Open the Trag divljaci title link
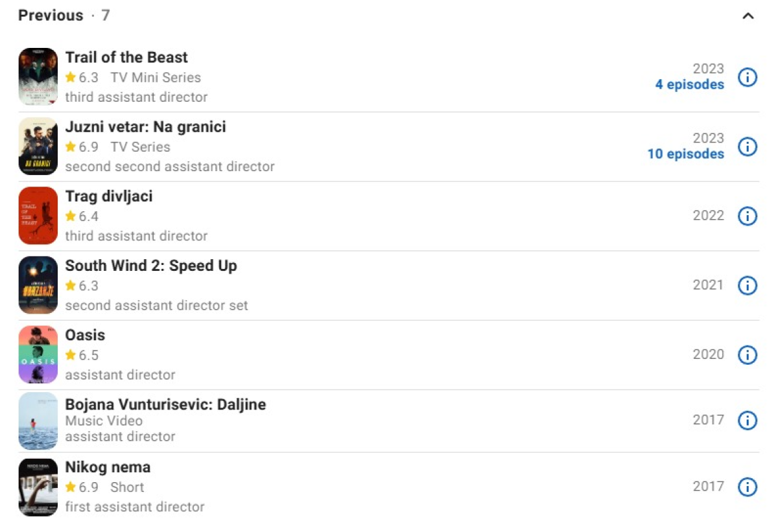Viewport: 778px width, 532px height. coord(109,196)
